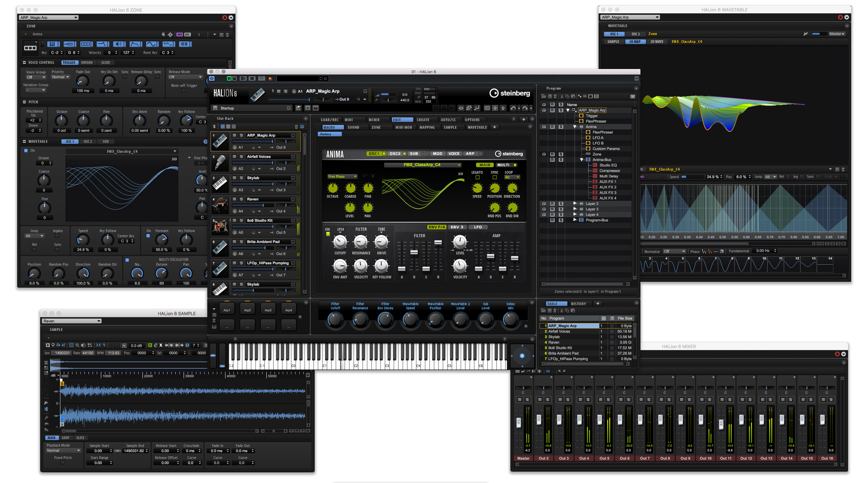Click the sample Play button
868x483 pixels.
point(48,345)
